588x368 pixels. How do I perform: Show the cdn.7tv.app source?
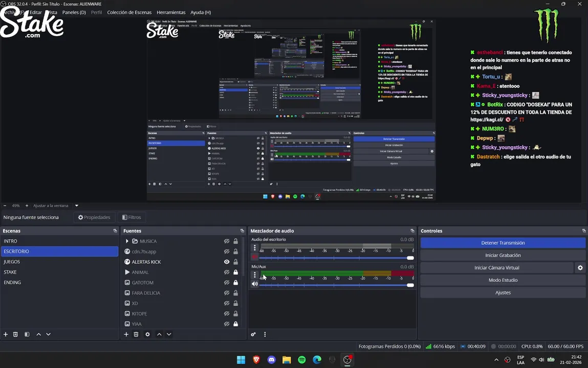(x=227, y=251)
